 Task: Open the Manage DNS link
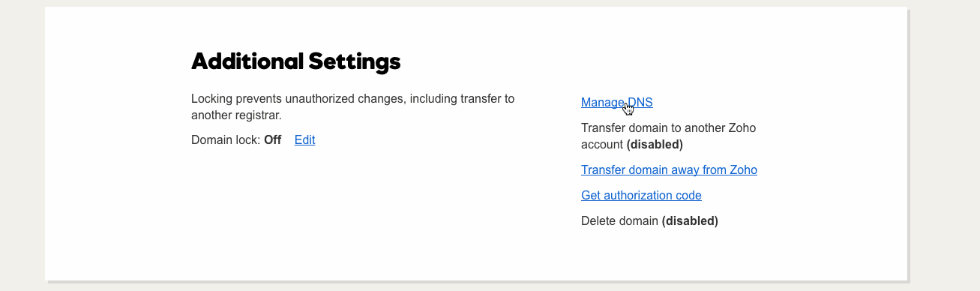point(616,102)
